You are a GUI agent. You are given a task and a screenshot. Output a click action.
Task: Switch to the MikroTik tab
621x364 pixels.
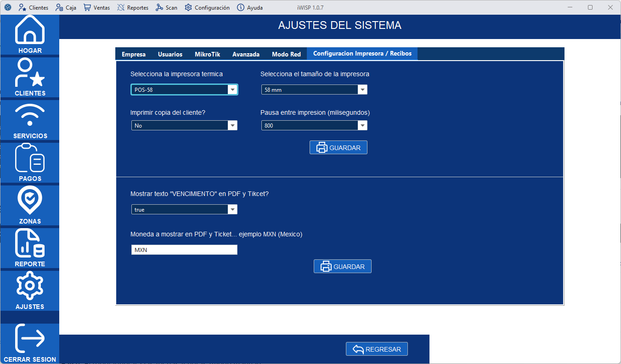207,54
